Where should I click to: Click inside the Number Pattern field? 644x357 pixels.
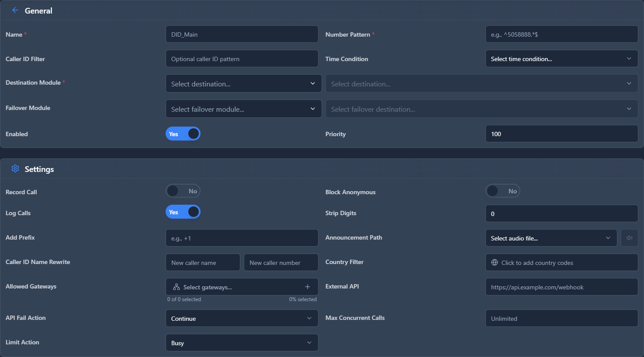561,34
